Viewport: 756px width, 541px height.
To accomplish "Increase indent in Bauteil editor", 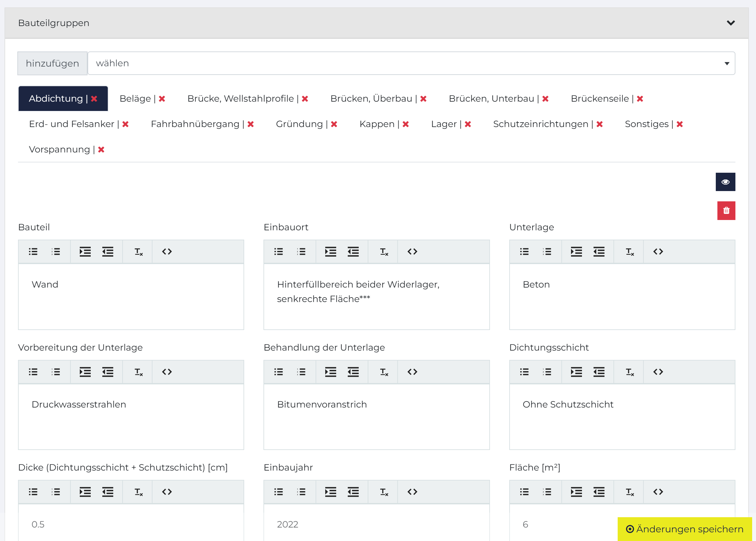I will 85,252.
